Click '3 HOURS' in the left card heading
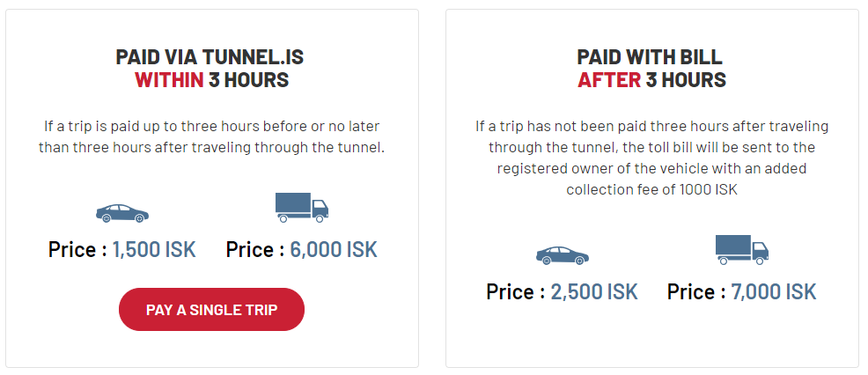Screen dimensions: 868x375 coord(248,80)
